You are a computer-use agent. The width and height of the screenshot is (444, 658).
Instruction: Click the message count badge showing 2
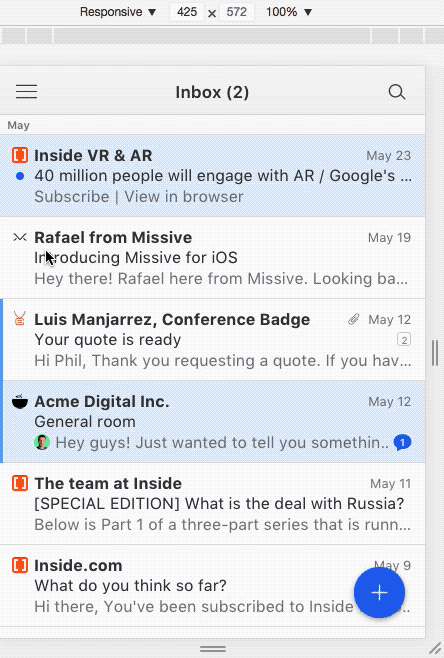[404, 339]
